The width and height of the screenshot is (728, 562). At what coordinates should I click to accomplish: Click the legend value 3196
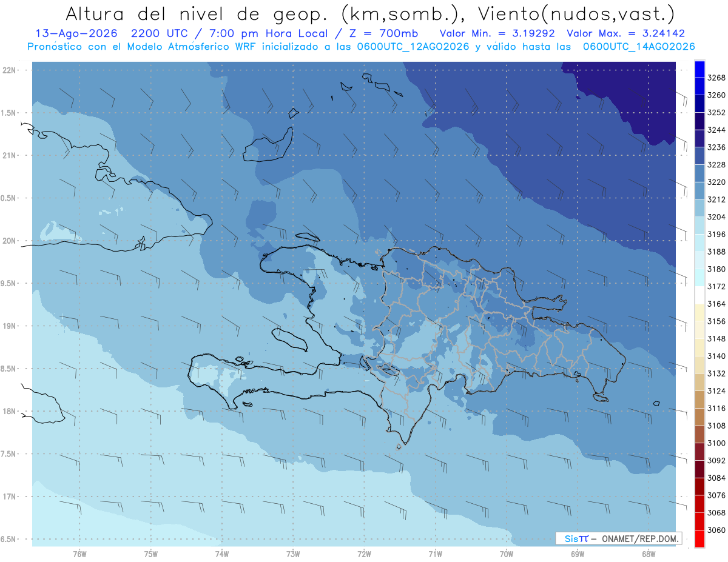tap(716, 234)
